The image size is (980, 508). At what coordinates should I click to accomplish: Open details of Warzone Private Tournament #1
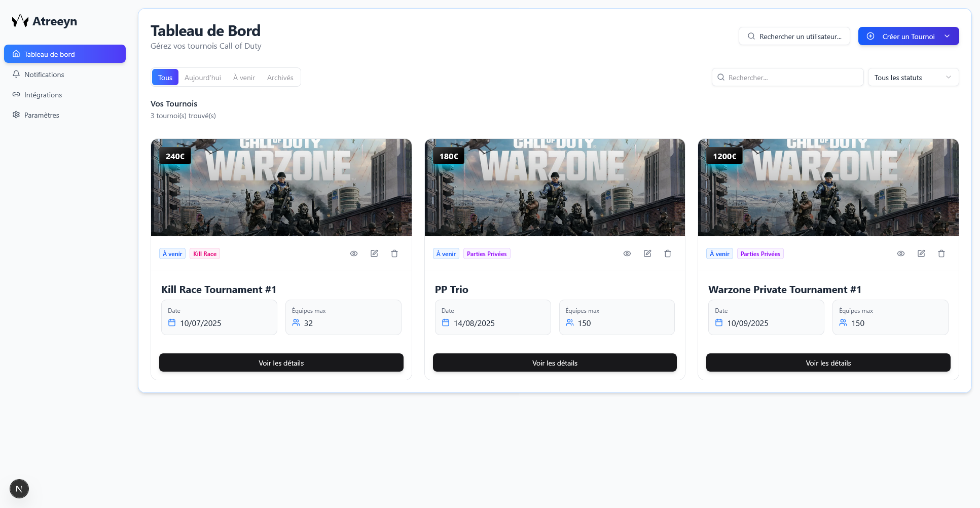pos(828,362)
